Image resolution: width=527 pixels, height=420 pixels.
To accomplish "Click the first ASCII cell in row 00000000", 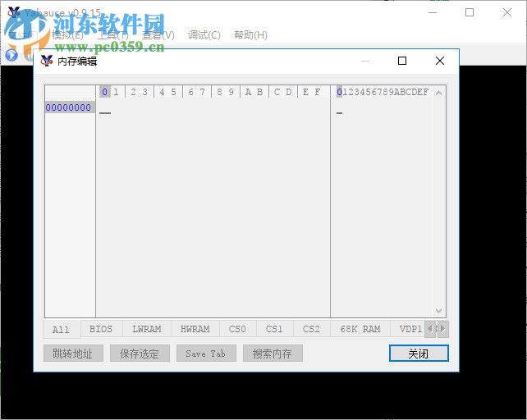I will [340, 109].
